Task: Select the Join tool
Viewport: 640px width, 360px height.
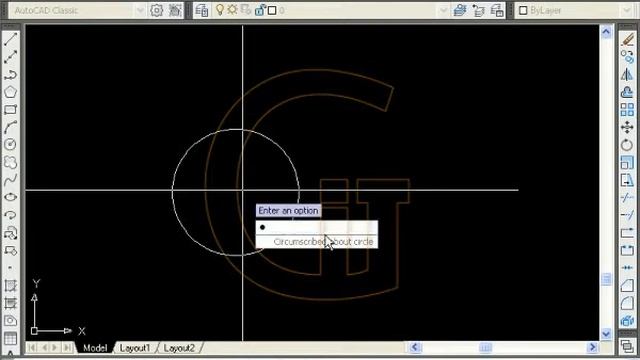Action: coord(627,268)
